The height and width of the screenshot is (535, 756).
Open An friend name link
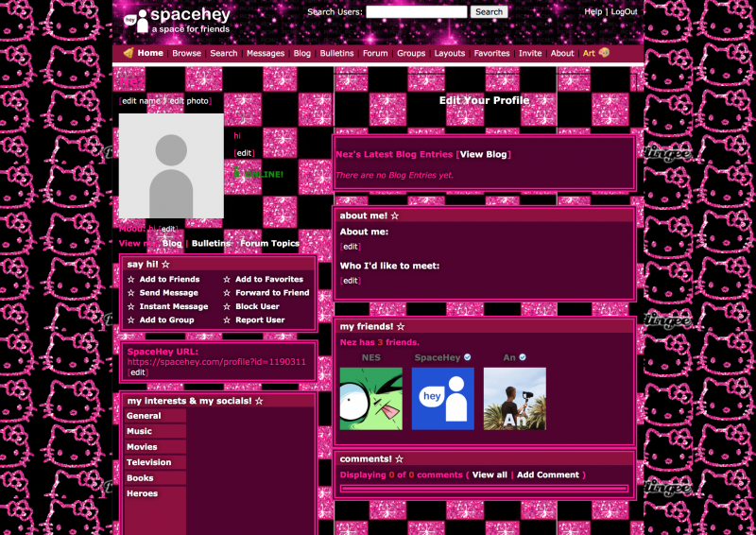[509, 357]
